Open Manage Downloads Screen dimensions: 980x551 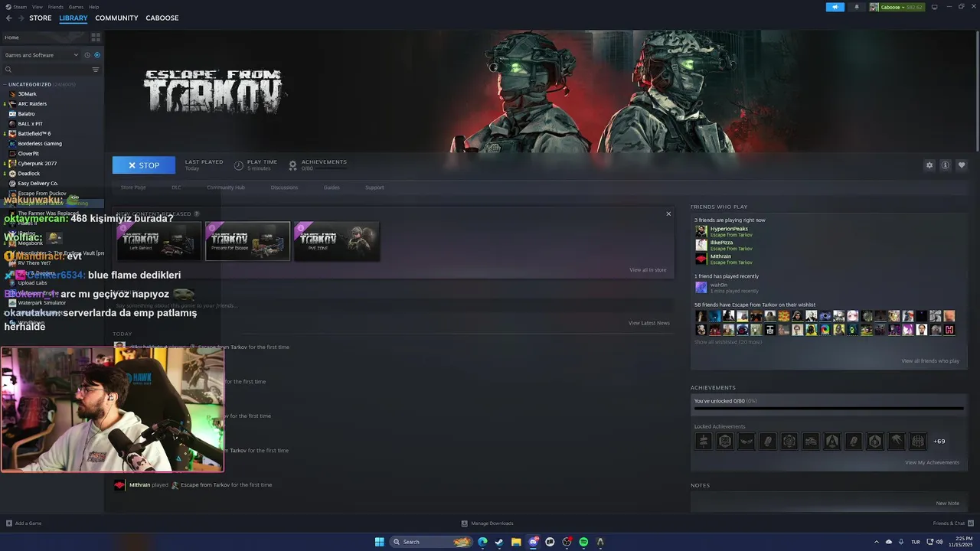click(x=487, y=523)
